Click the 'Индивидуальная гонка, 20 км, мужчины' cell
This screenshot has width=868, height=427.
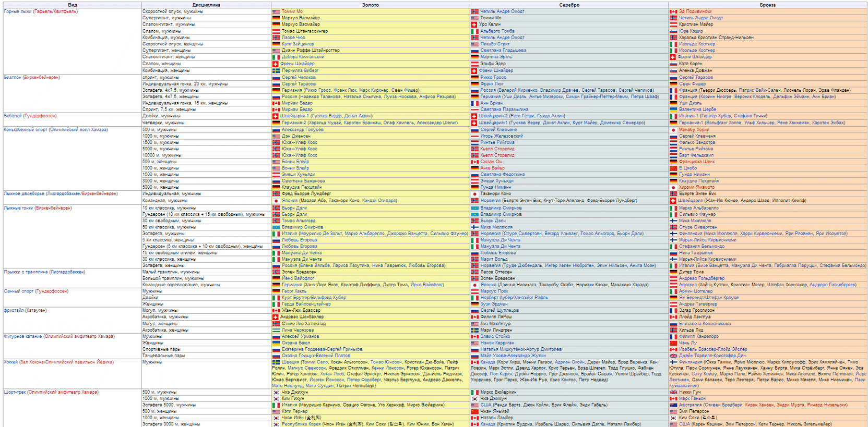206,83
